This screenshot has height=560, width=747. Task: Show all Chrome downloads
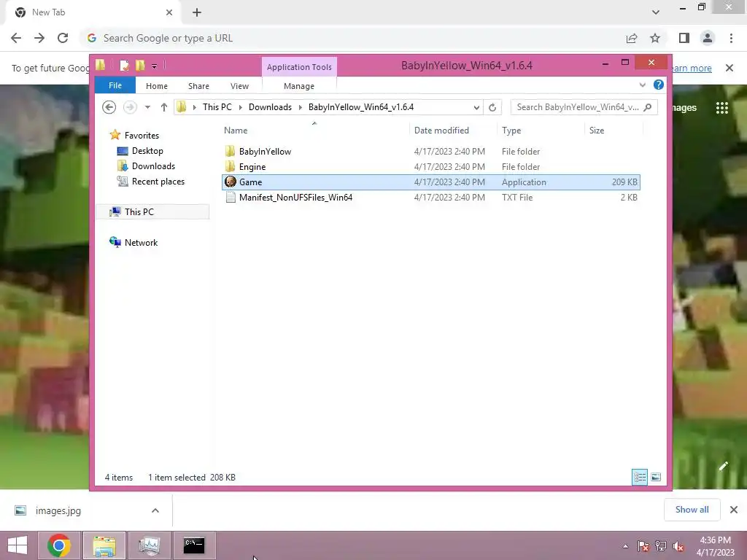[x=692, y=510]
